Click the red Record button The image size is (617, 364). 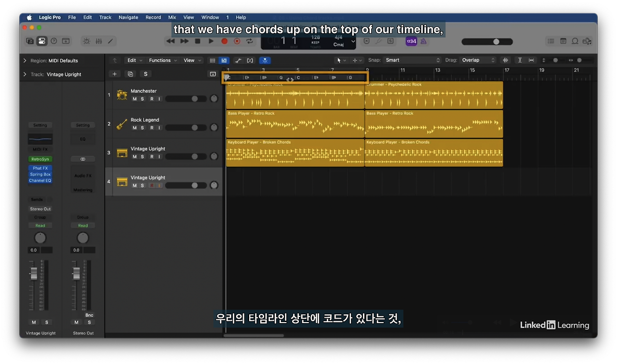(224, 41)
